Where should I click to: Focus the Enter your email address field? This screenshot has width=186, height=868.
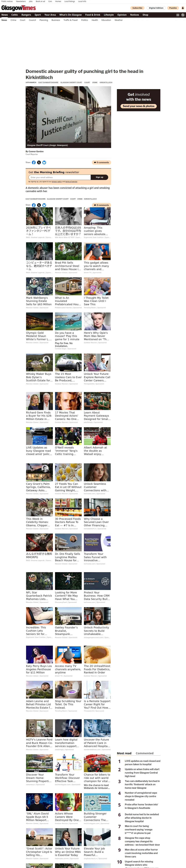pos(60,177)
